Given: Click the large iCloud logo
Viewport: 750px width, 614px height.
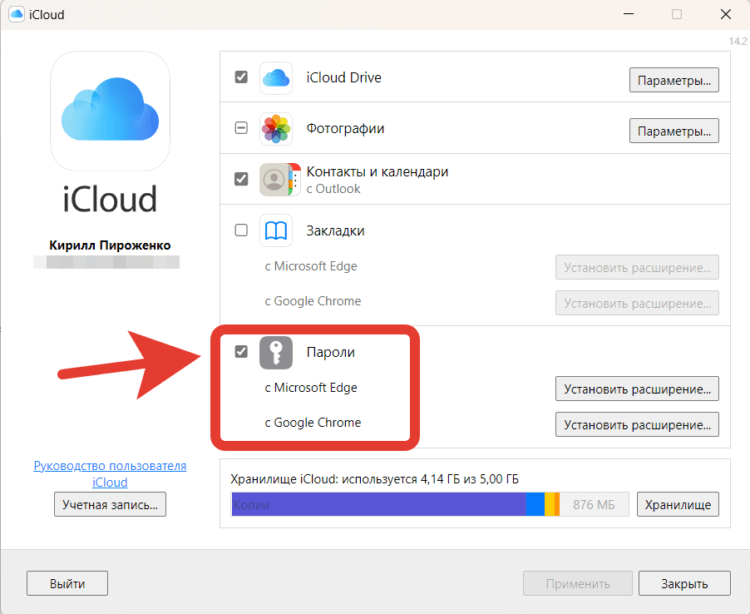Looking at the screenshot, I should click(110, 111).
